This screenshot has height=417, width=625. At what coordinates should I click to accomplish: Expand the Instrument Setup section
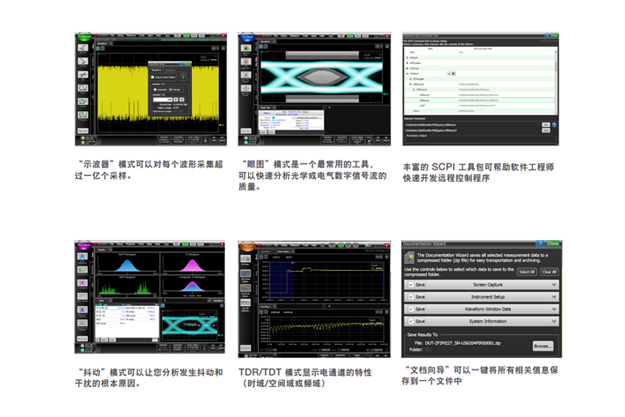553,298
